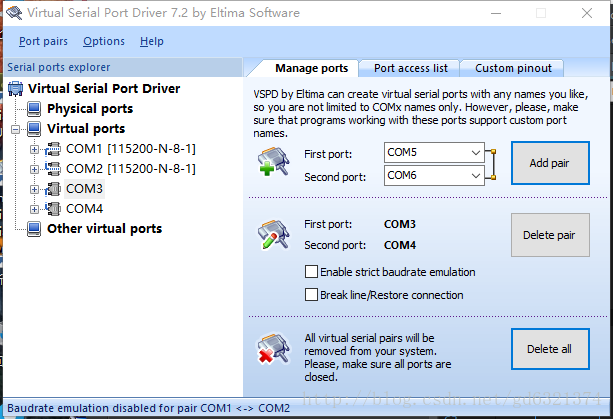Click the Add pair button
Image resolution: width=613 pixels, height=419 pixels.
tap(550, 163)
